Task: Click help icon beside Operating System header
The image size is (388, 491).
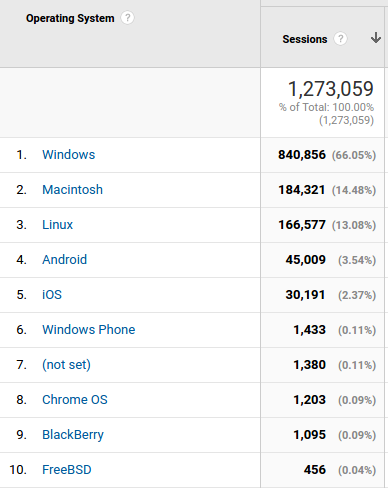Action: tap(127, 18)
